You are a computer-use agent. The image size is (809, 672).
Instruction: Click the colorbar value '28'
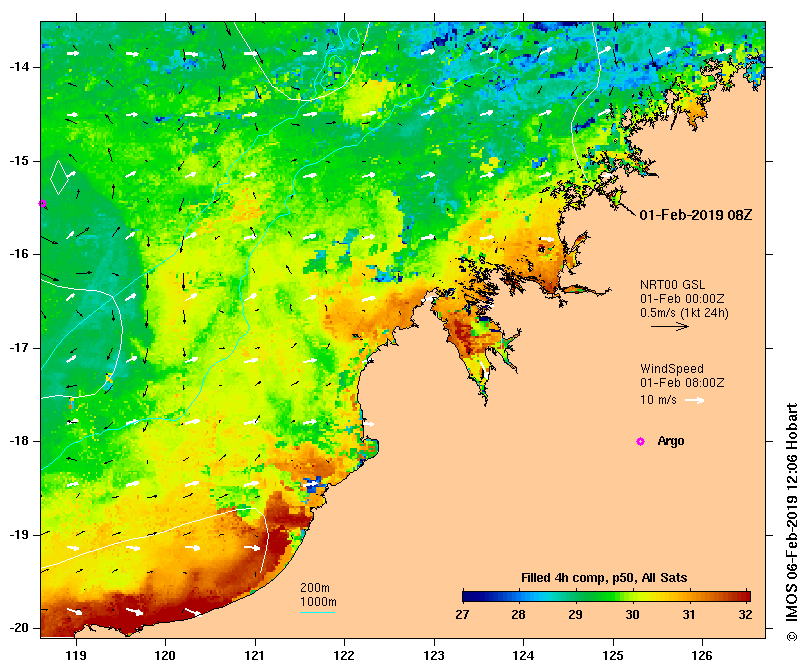coord(519,615)
